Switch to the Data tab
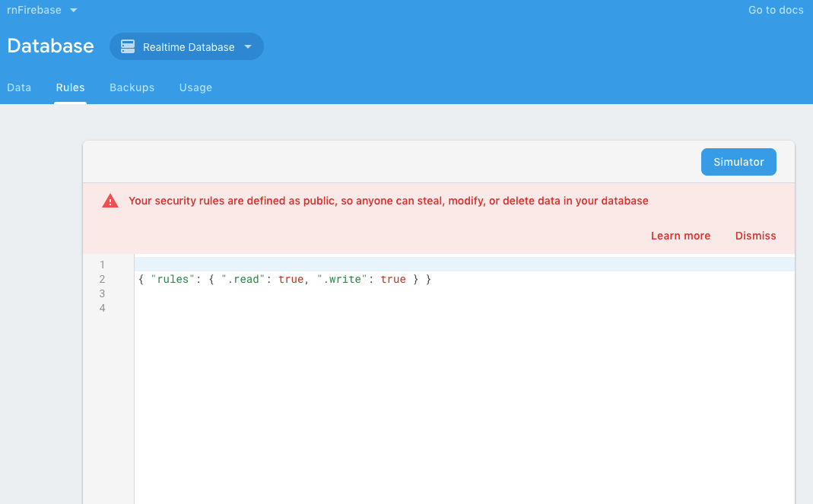The image size is (813, 504). [19, 87]
